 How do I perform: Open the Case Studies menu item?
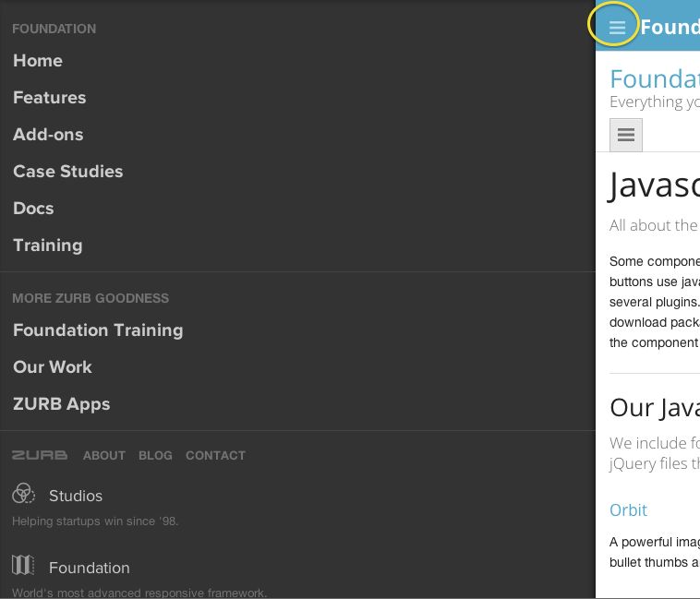[x=67, y=172]
